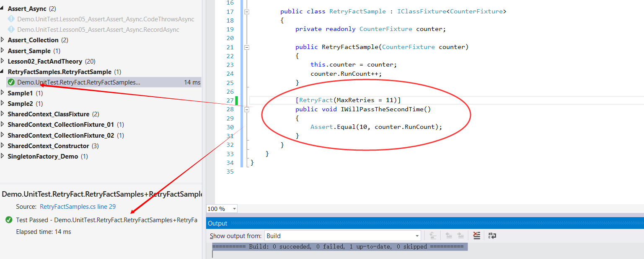The image size is (644, 259).
Task: Select the Assert_Collection group label
Action: pyautogui.click(x=33, y=40)
